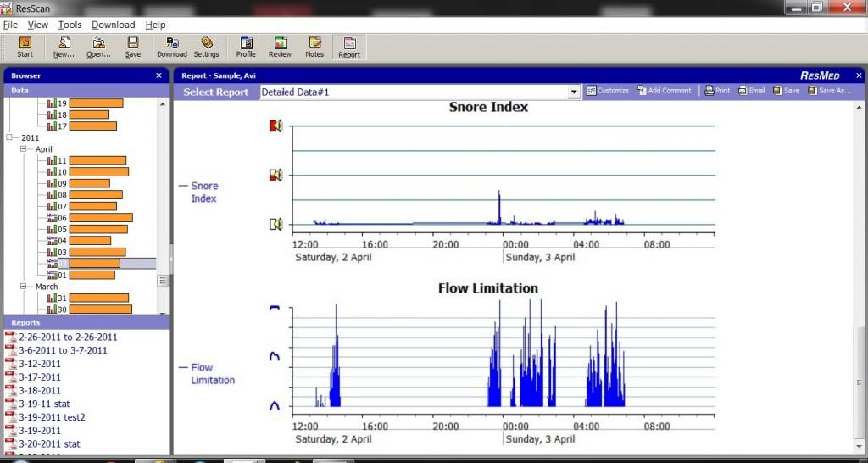Click the report pane vertical scrollbar

[x=860, y=382]
